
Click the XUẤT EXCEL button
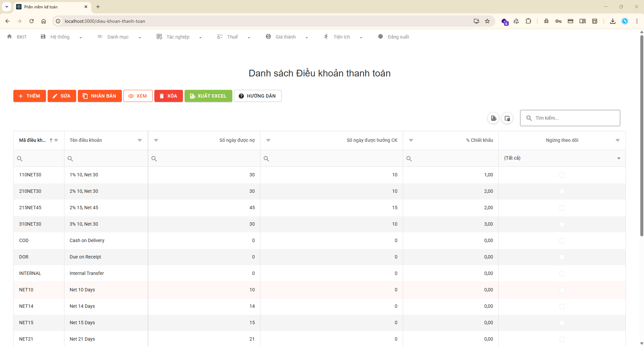click(x=208, y=96)
